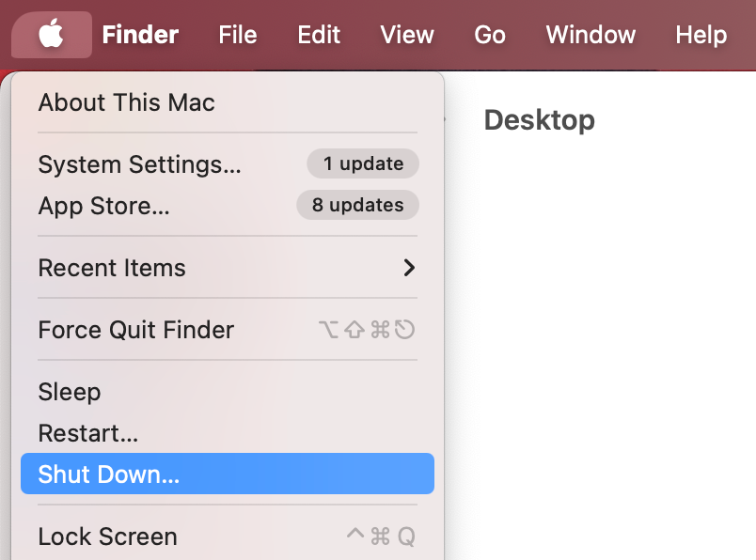This screenshot has width=756, height=560.
Task: Lock the screen
Action: (x=106, y=536)
